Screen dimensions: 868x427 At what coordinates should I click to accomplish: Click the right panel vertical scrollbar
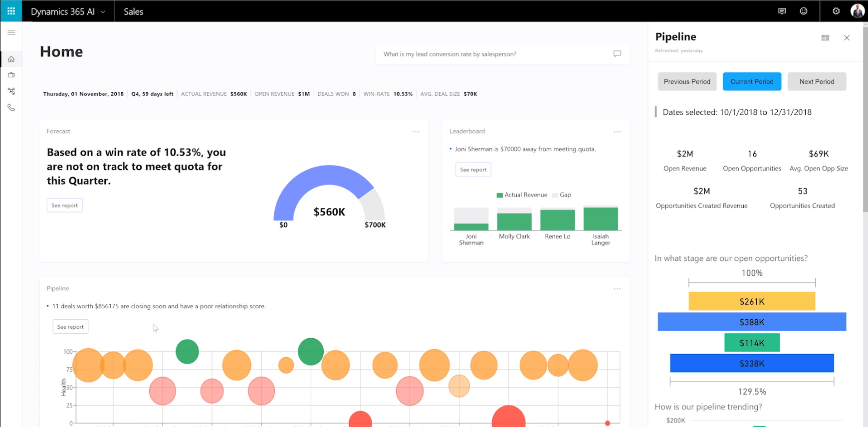[866, 120]
